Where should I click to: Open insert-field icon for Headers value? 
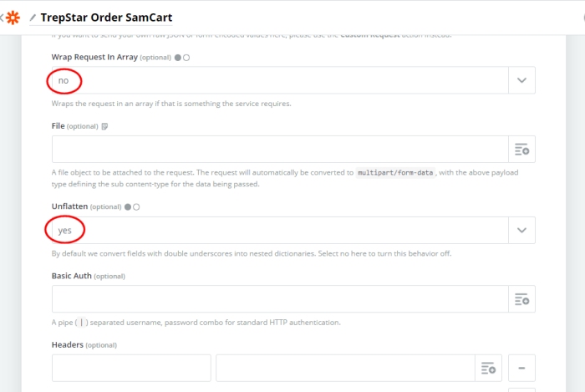[x=488, y=368]
